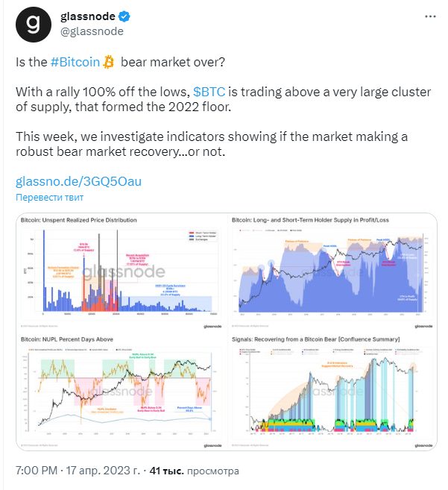
Task: Open the glassnode display name
Action: [88, 16]
